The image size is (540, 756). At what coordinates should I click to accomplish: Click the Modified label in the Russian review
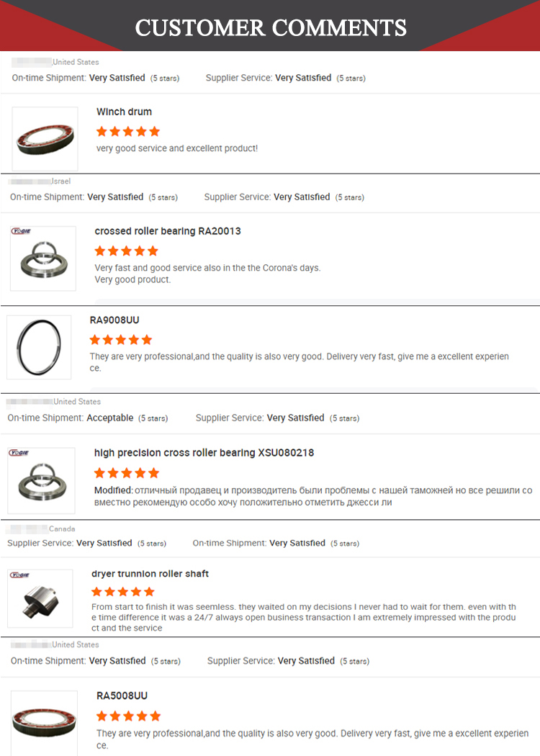(x=113, y=490)
